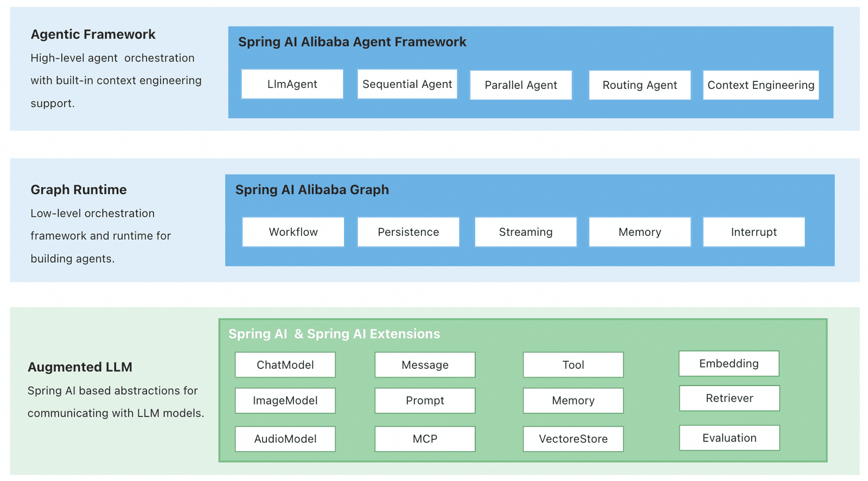The width and height of the screenshot is (868, 481).
Task: Click the Context Engineering box
Action: [761, 85]
